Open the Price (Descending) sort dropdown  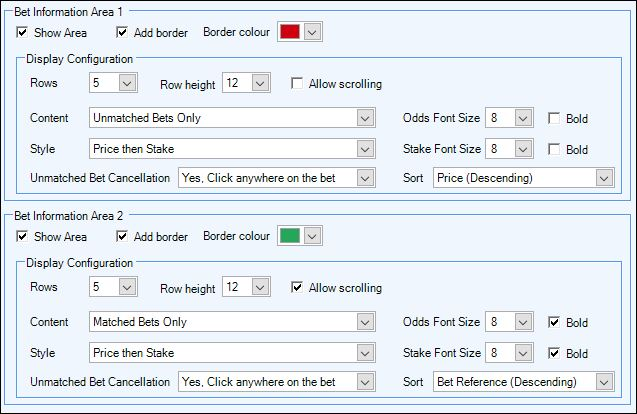coord(524,178)
